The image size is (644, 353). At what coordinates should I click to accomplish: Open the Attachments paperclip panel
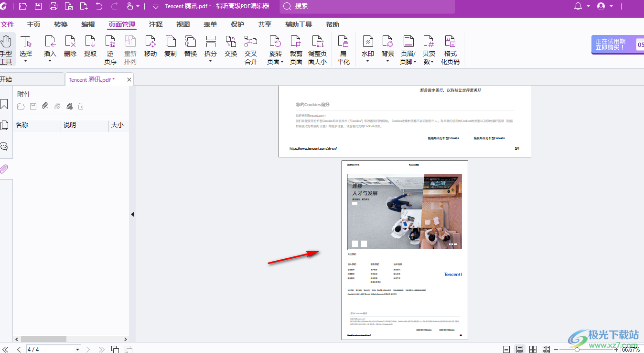click(x=4, y=169)
